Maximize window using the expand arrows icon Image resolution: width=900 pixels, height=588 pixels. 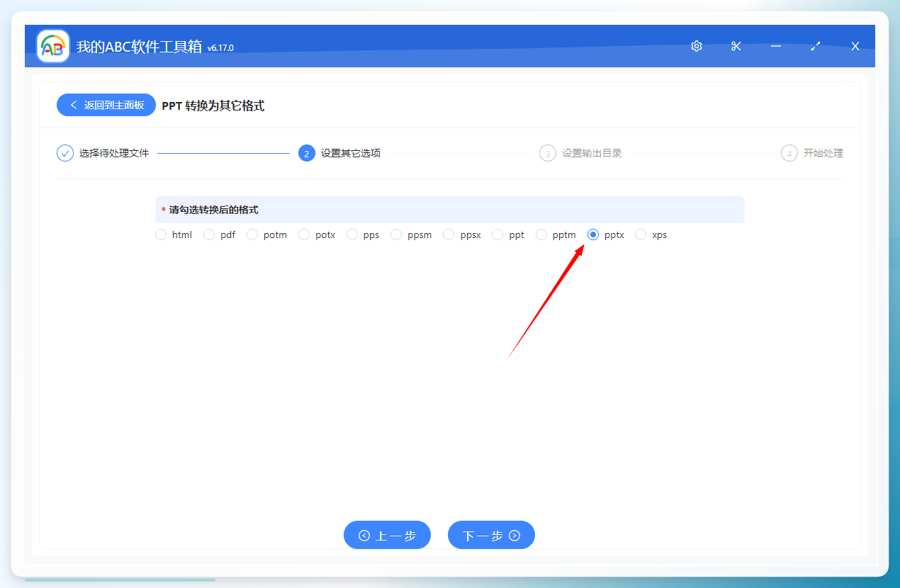816,46
